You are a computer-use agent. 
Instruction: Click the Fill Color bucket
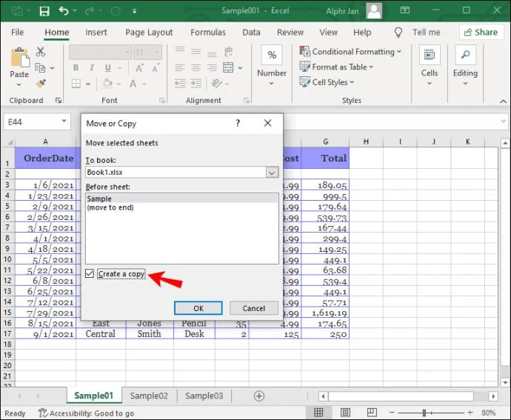(107, 84)
